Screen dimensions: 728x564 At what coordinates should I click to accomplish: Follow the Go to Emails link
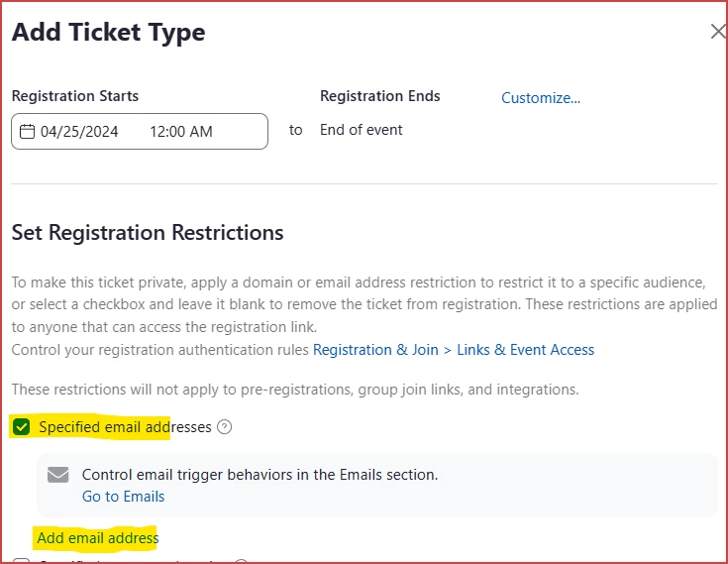click(x=124, y=497)
